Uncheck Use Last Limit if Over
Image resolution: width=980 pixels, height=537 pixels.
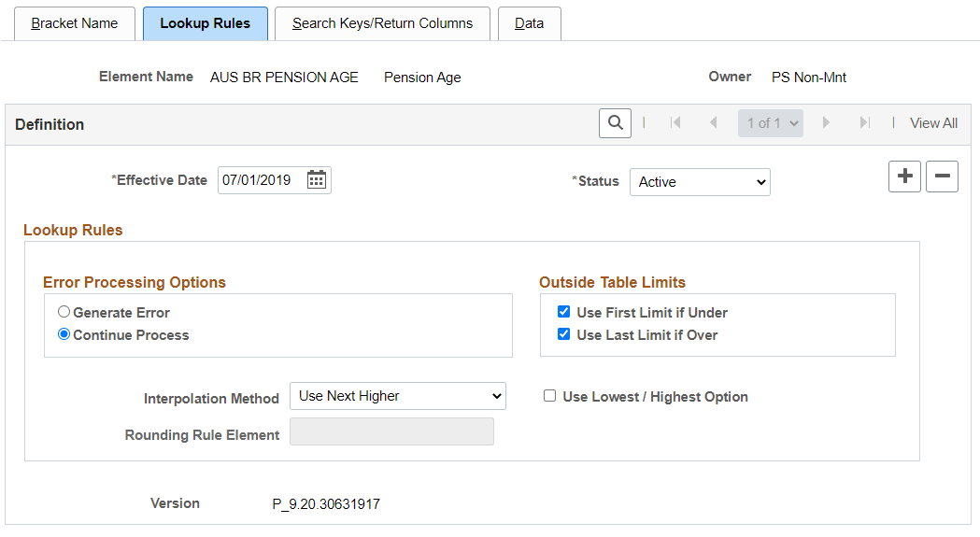point(563,333)
